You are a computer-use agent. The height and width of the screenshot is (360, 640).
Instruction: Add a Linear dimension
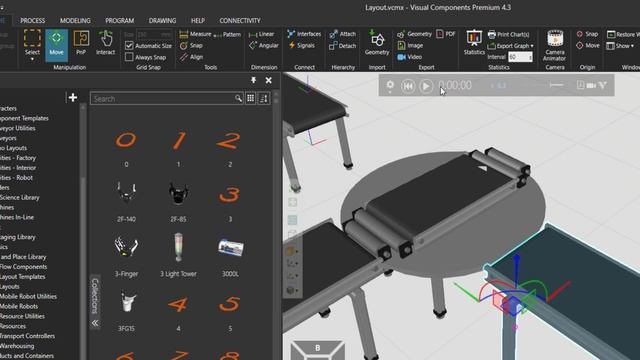tap(262, 34)
